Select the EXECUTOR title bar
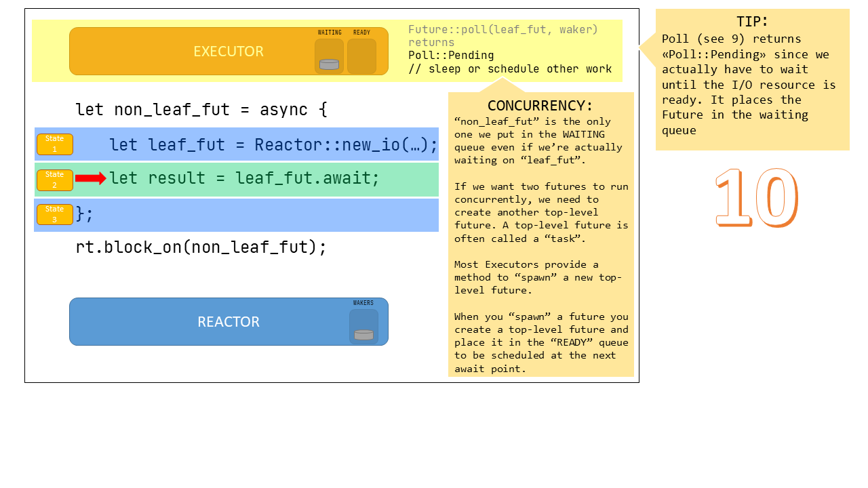 pos(229,51)
